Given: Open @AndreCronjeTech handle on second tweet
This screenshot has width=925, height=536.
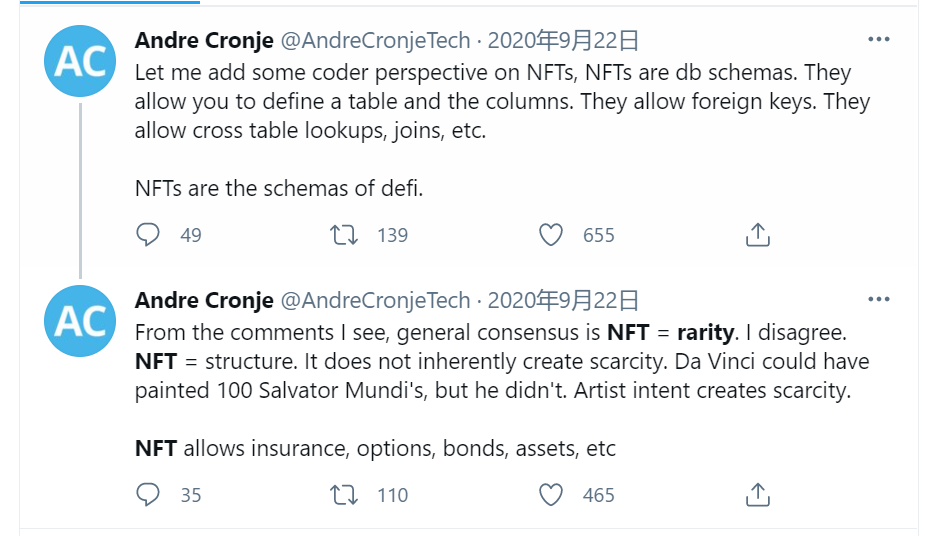Looking at the screenshot, I should pos(374,301).
